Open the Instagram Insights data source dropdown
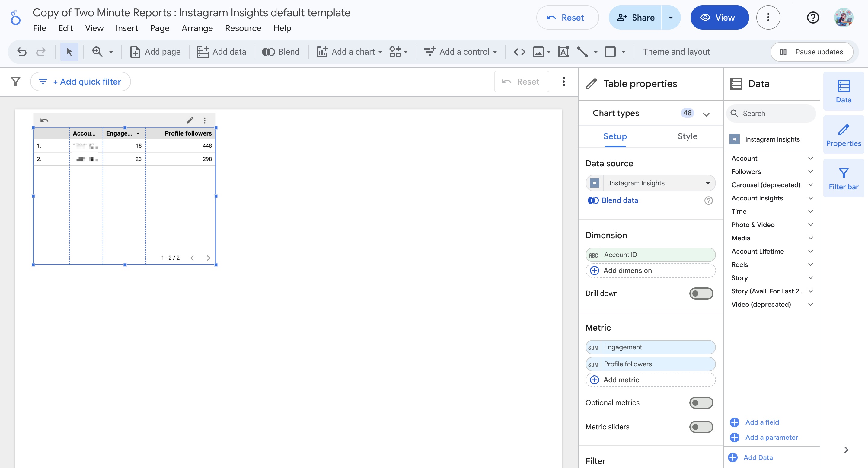868x468 pixels. tap(650, 183)
